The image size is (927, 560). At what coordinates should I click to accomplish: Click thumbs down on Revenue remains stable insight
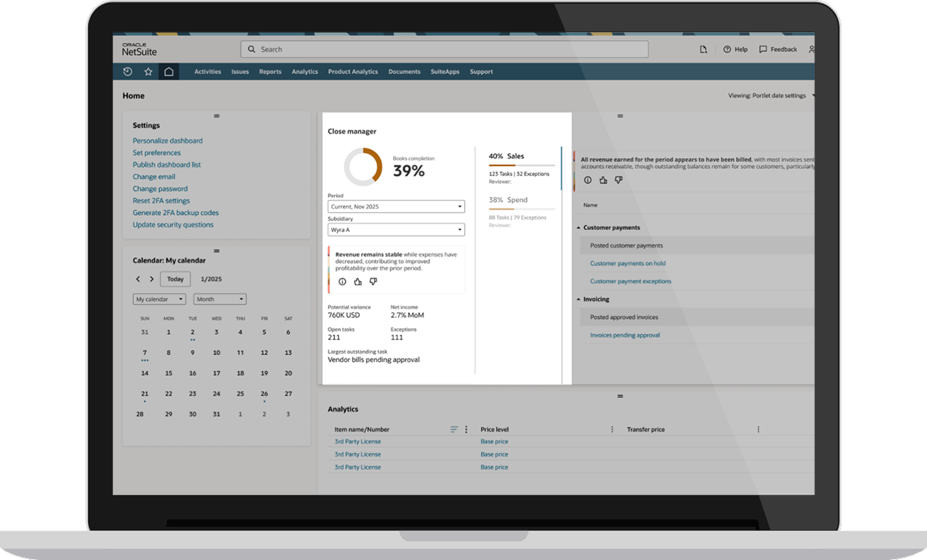point(373,282)
